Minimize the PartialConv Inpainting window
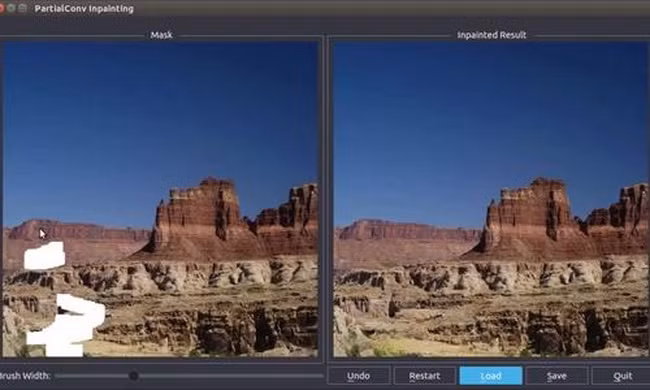 [12, 8]
